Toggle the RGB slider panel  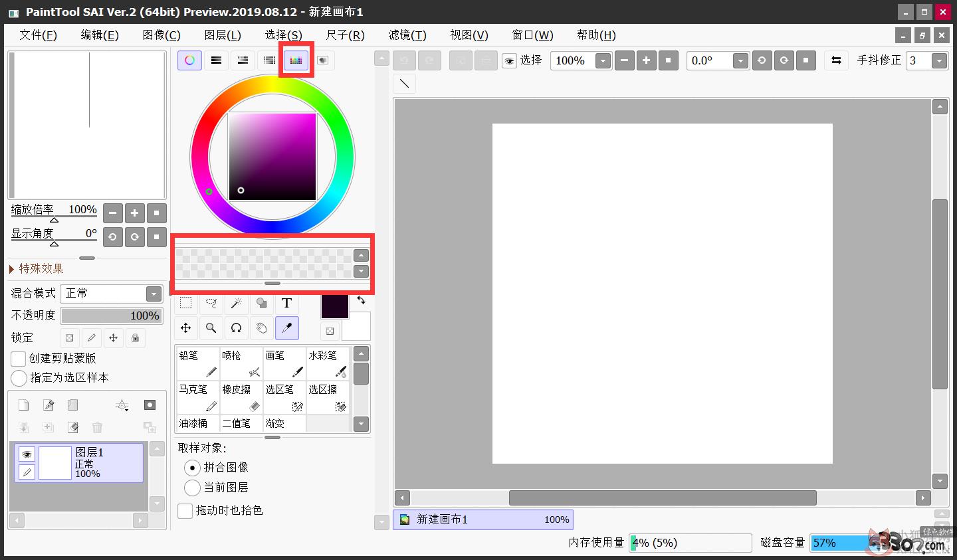coord(216,60)
